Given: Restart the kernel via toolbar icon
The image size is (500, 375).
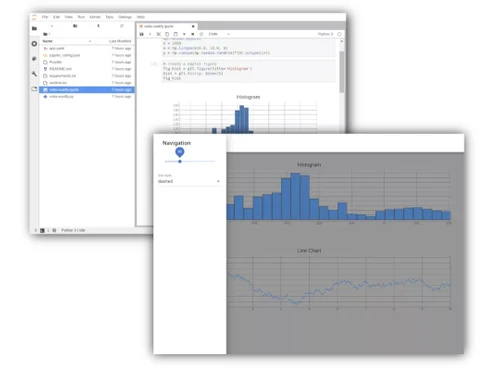Looking at the screenshot, I should (201, 34).
